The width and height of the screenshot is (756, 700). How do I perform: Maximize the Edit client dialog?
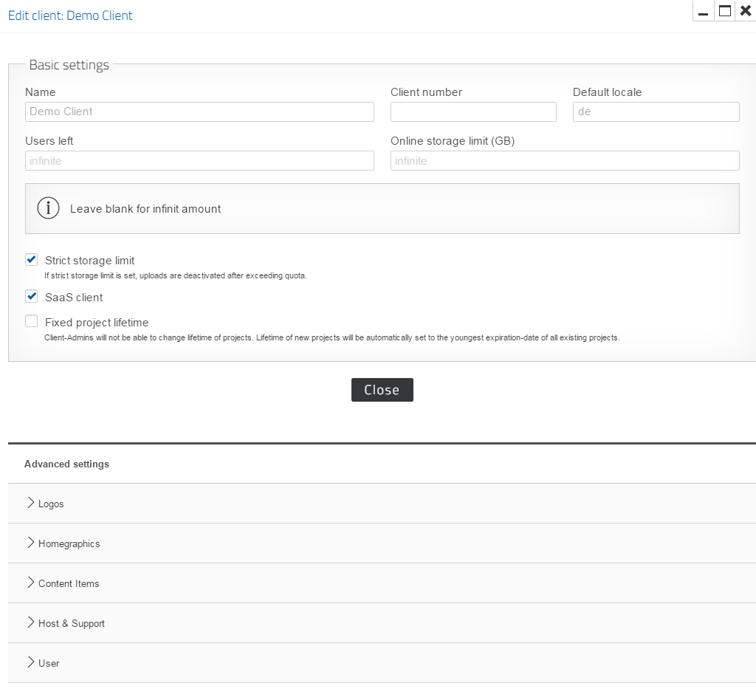[725, 11]
